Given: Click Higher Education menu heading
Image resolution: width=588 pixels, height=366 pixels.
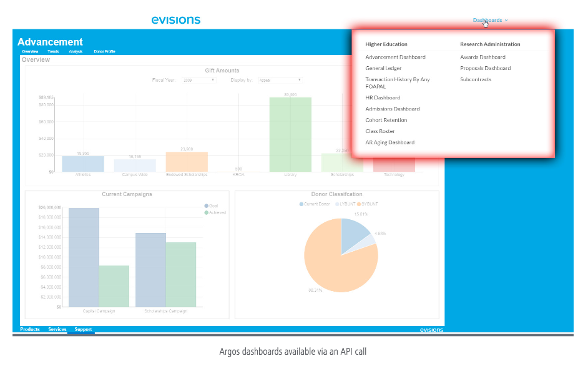Looking at the screenshot, I should coord(386,44).
